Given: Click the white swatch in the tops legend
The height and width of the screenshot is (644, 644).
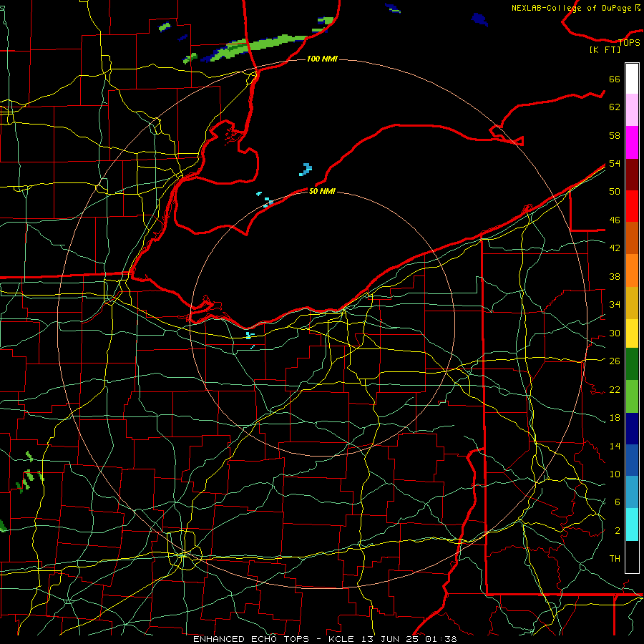Looking at the screenshot, I should coord(632,79).
